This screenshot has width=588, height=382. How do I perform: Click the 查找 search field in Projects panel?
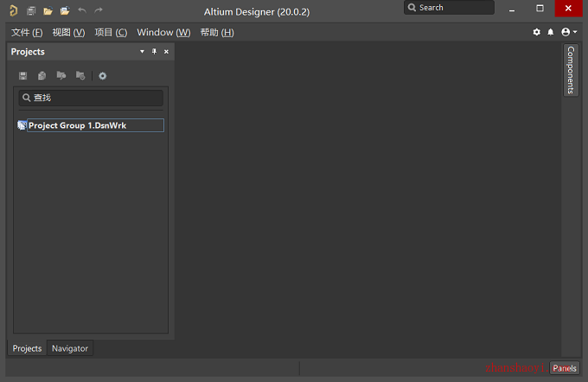pyautogui.click(x=91, y=98)
